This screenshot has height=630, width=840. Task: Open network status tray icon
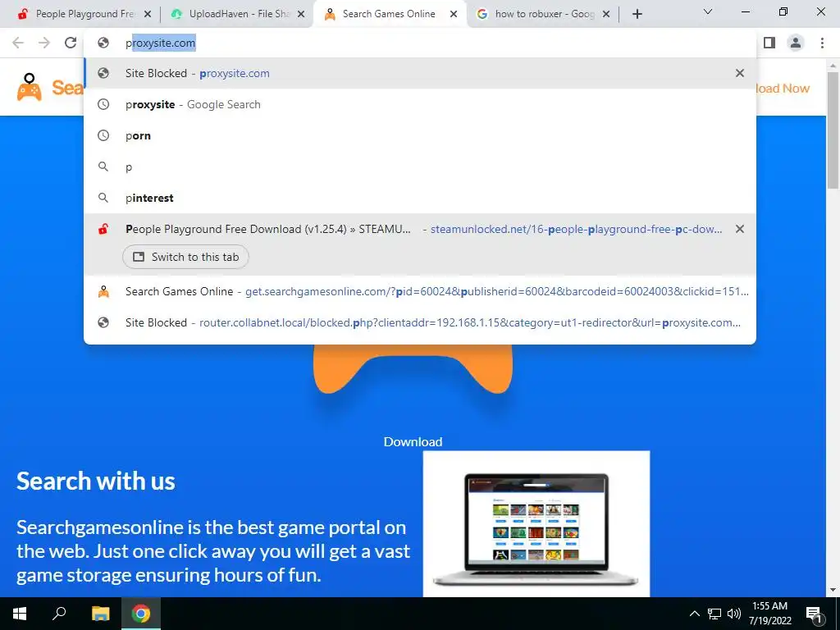714,614
